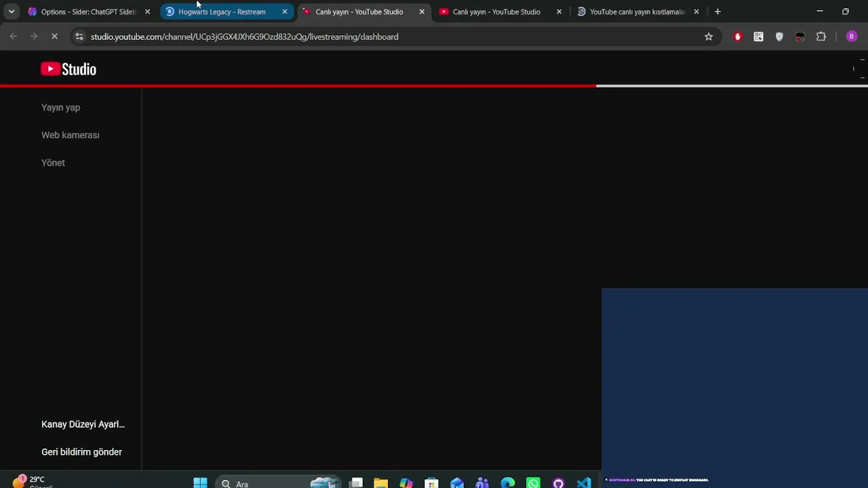Go back to the previous page
Image resolution: width=868 pixels, height=488 pixels.
[14, 37]
